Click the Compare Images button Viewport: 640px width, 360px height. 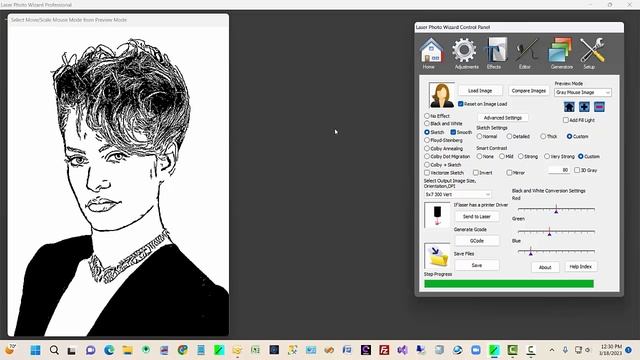[x=529, y=91]
